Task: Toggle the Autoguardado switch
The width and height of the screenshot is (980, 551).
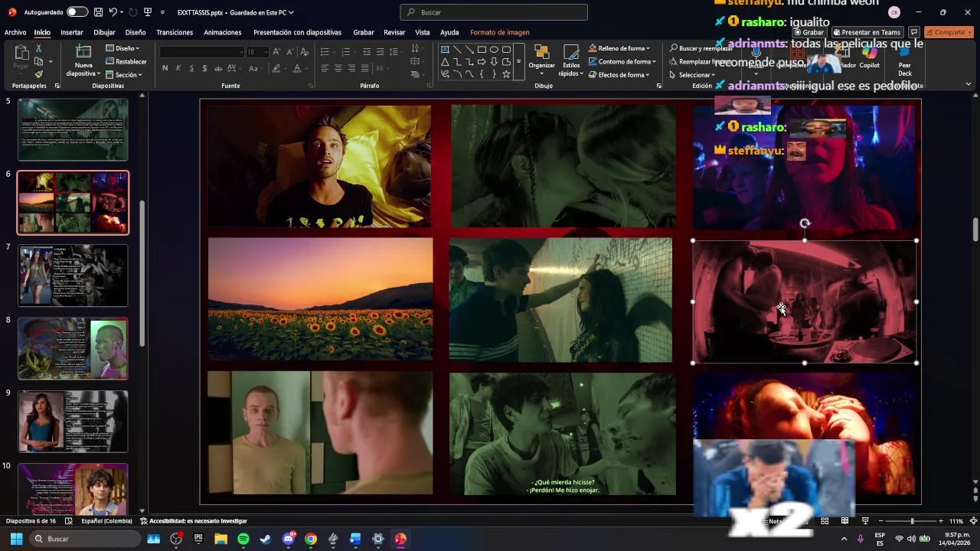Action: click(x=77, y=12)
